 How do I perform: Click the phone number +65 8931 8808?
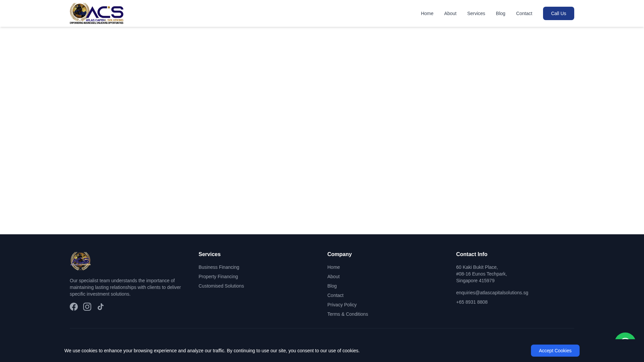tap(472, 302)
